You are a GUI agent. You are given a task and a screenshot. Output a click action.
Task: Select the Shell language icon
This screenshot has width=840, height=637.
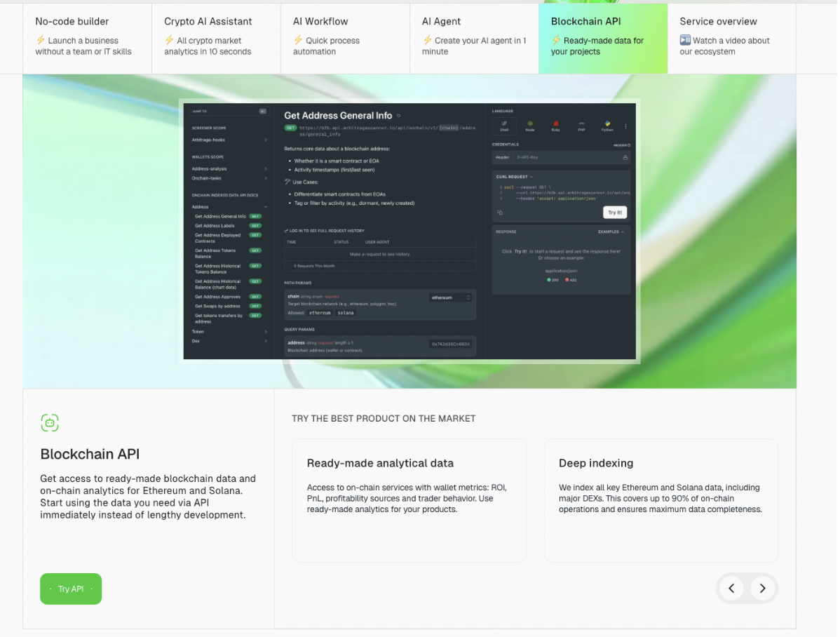504,126
